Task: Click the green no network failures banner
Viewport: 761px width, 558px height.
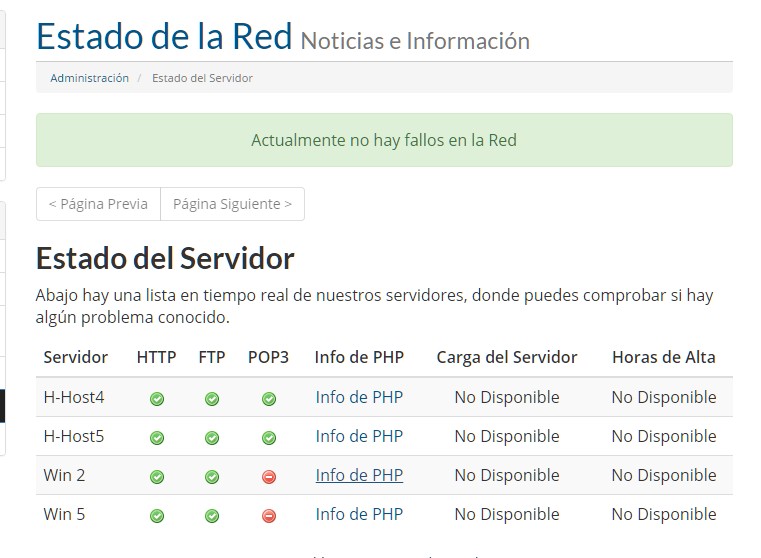Action: coord(384,140)
